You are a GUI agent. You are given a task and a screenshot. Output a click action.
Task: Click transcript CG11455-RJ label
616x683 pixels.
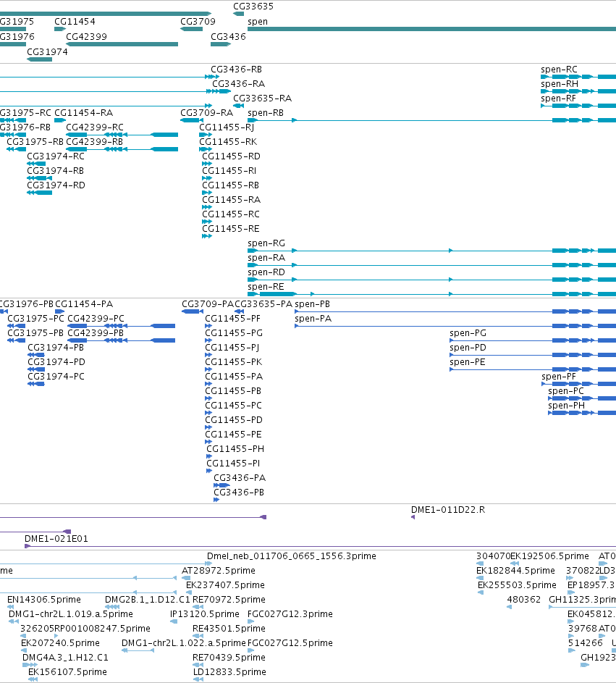pyautogui.click(x=227, y=127)
